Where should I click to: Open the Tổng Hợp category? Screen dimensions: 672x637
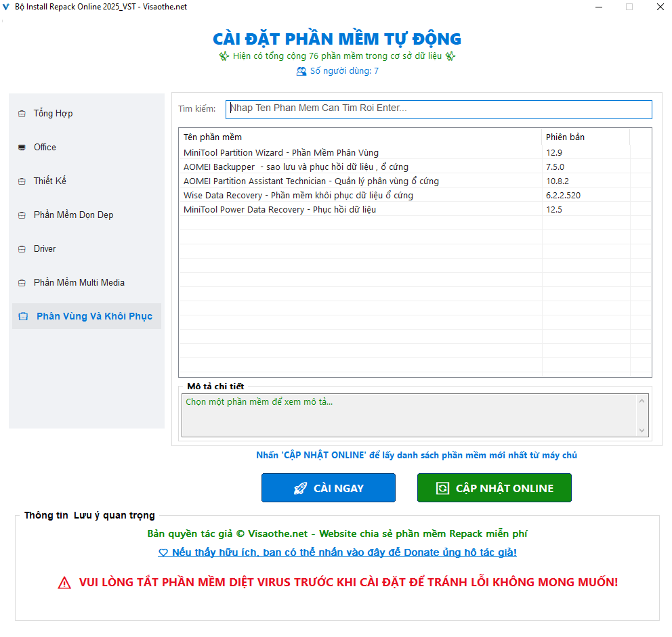pyautogui.click(x=87, y=114)
